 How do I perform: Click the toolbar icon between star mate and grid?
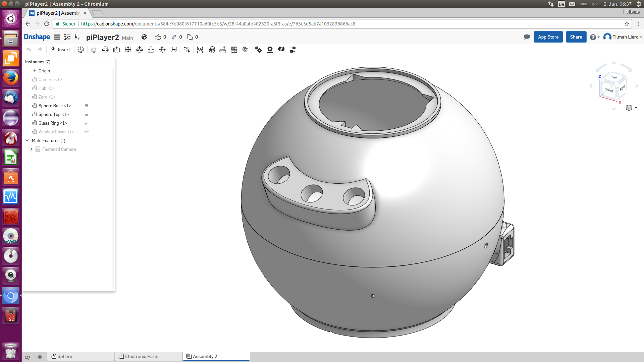tap(223, 50)
